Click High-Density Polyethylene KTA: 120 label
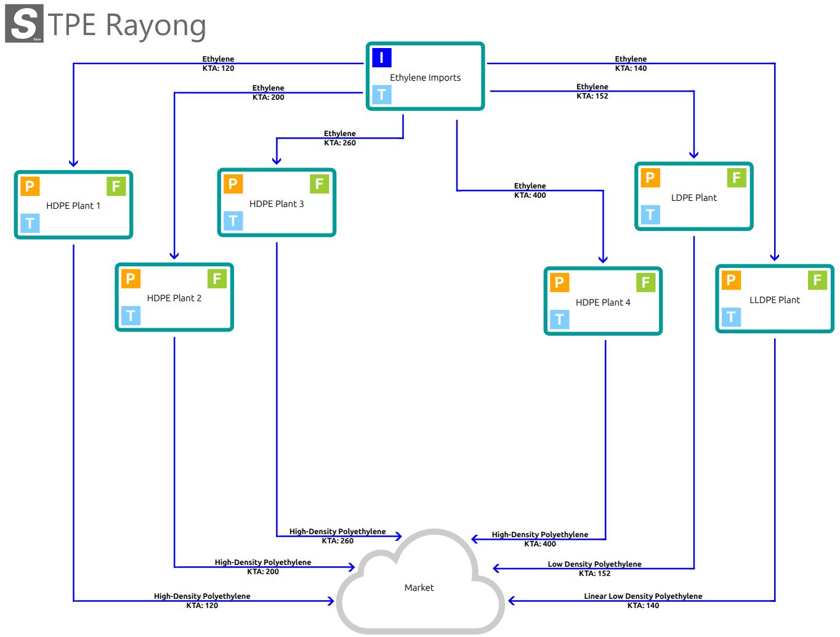This screenshot has width=840, height=637. (x=203, y=601)
